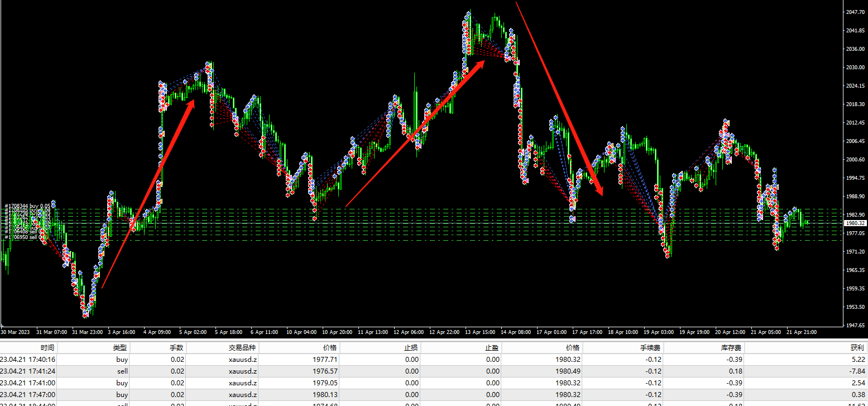
Task: Select the trade timed 23.04.21 17:41:24
Action: coord(434,371)
